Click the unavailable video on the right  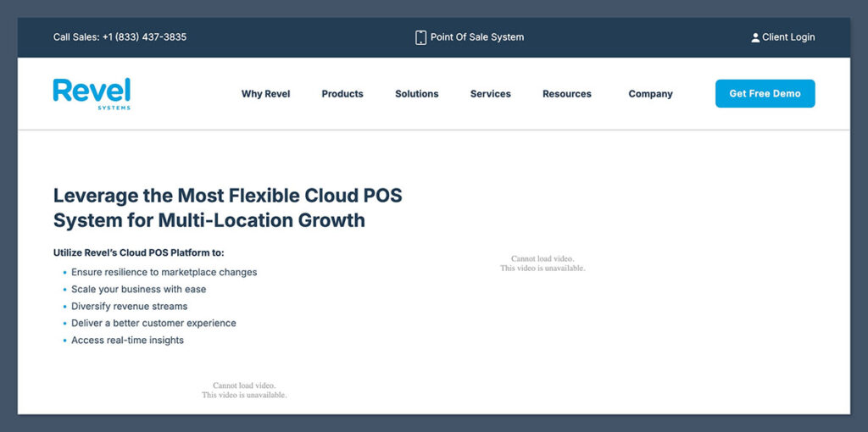click(x=542, y=263)
